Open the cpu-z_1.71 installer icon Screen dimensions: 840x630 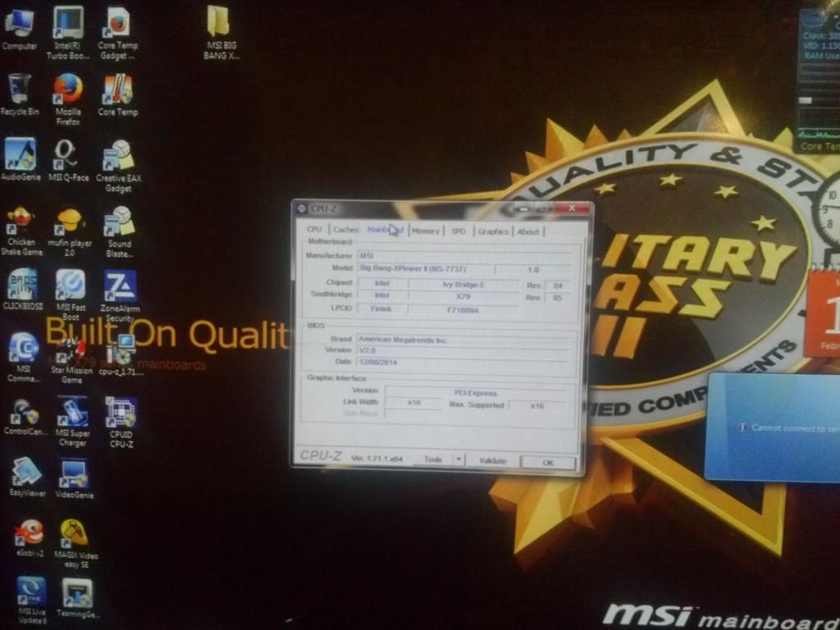121,354
